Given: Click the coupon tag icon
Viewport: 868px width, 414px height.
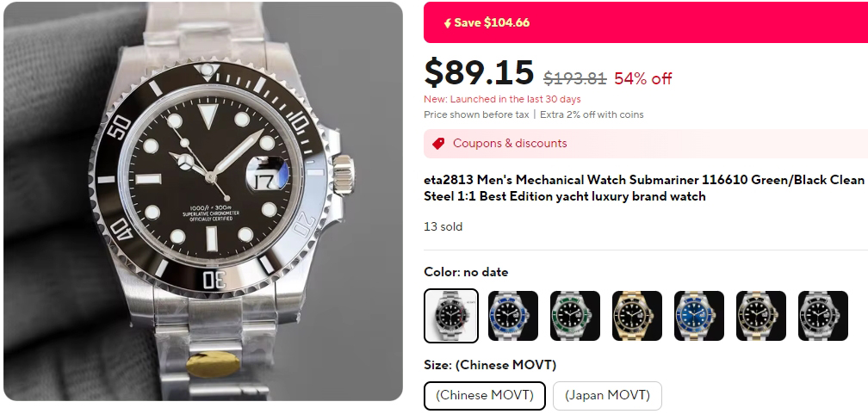Looking at the screenshot, I should [x=438, y=144].
